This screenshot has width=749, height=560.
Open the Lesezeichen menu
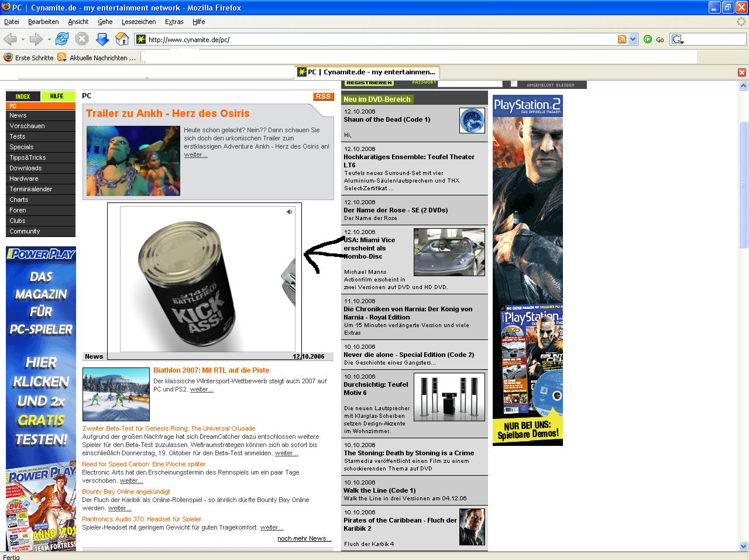click(139, 22)
